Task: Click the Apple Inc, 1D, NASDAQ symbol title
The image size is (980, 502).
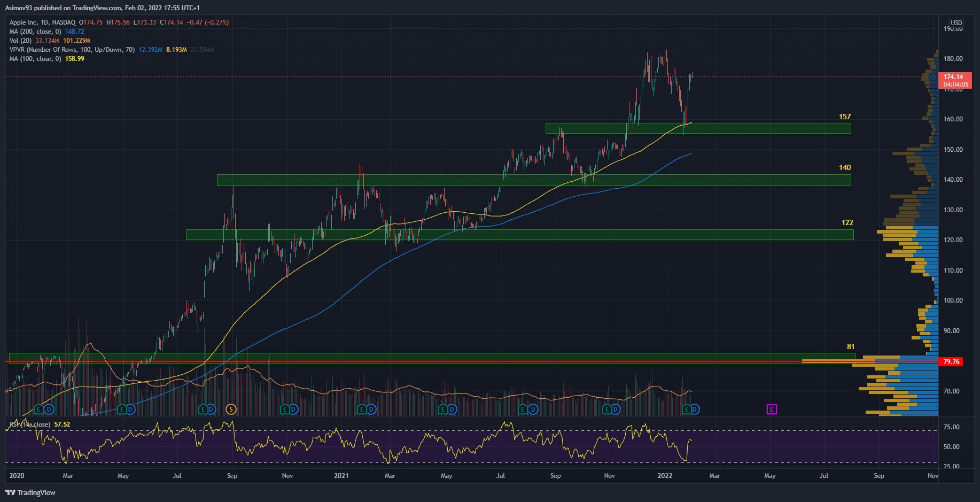Action: click(42, 22)
